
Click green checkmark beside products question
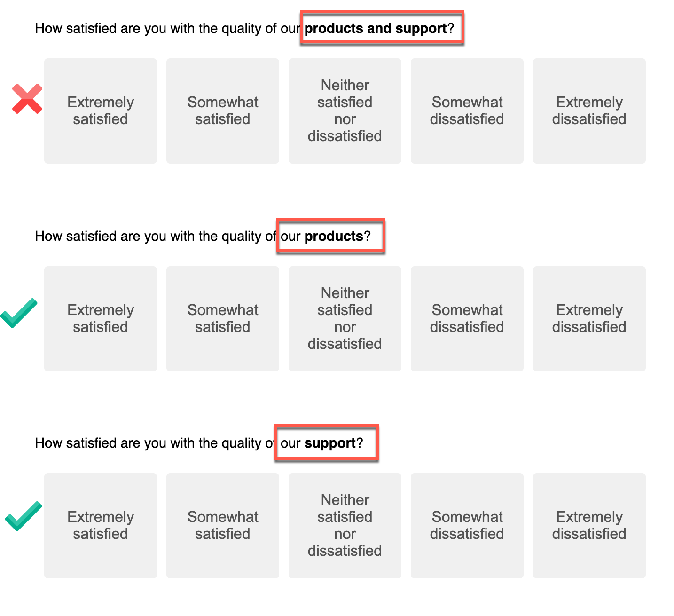pos(19,313)
